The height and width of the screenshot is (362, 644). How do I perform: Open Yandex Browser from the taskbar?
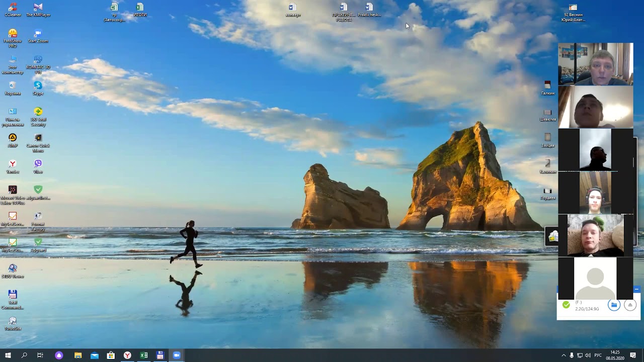click(127, 355)
